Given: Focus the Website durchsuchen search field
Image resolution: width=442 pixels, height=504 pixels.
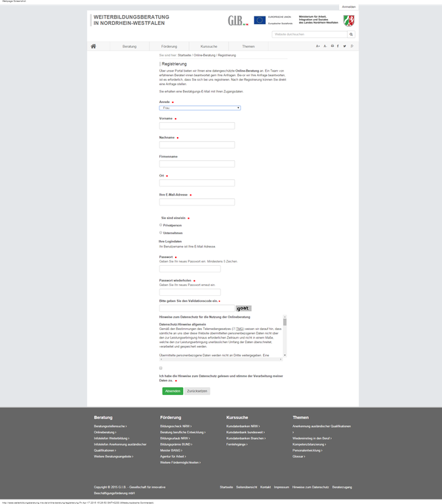Looking at the screenshot, I should [x=310, y=34].
